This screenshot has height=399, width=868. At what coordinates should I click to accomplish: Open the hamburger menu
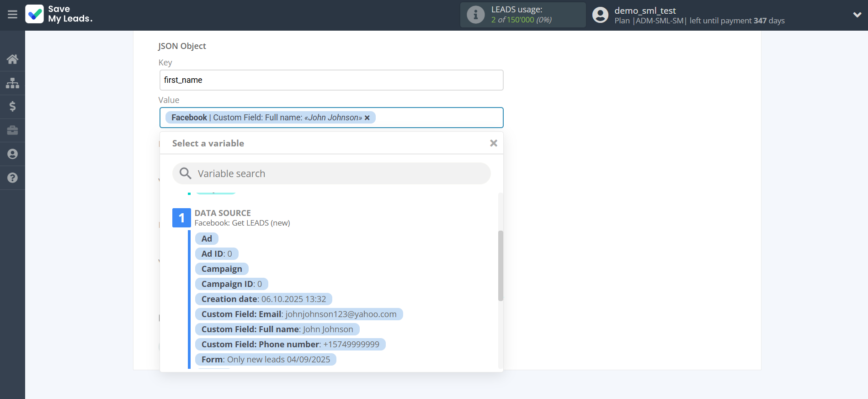pyautogui.click(x=12, y=15)
